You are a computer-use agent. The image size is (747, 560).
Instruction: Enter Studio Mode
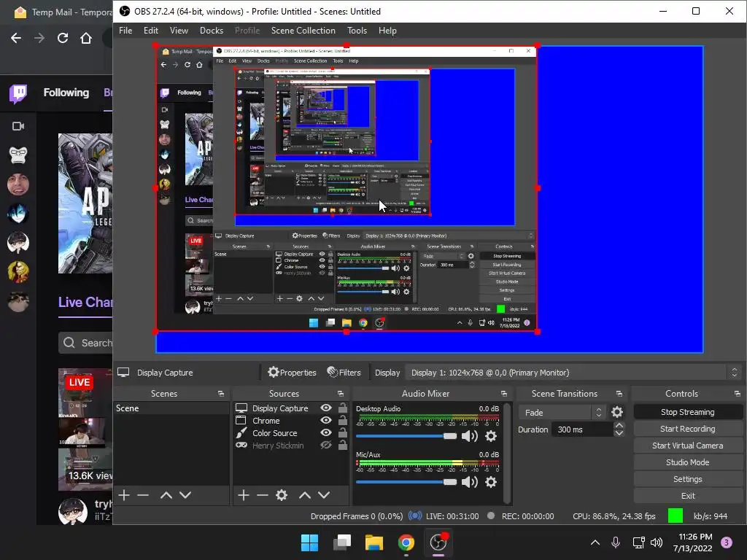687,462
